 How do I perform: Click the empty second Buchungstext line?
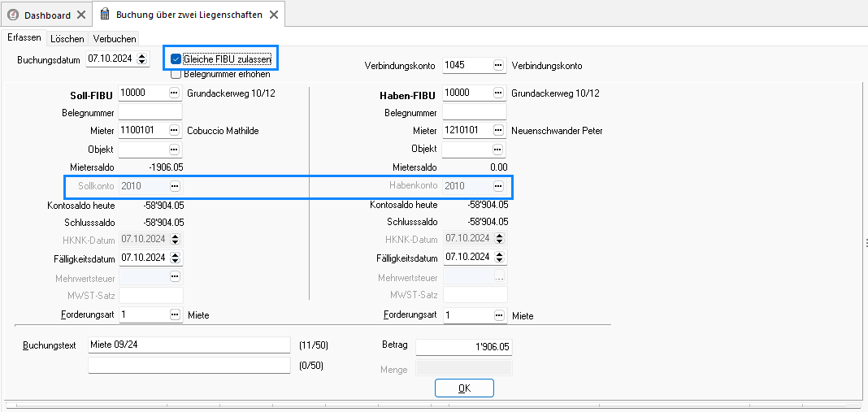point(189,366)
